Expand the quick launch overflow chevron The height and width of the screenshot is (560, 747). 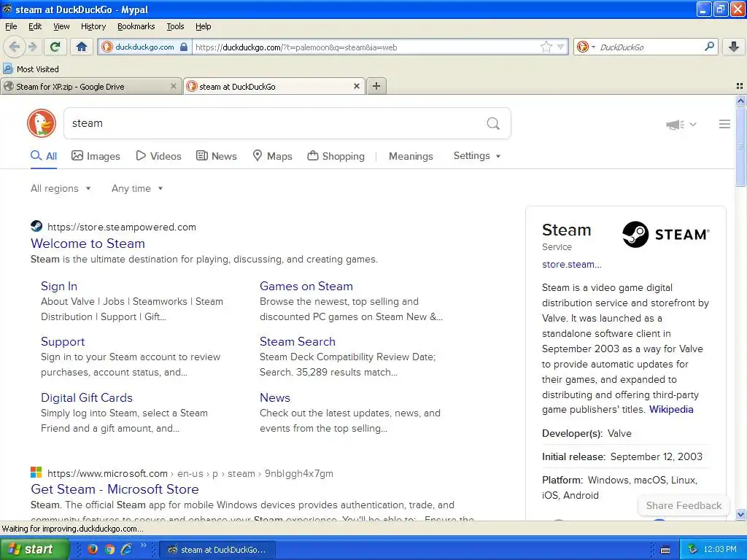pyautogui.click(x=143, y=546)
